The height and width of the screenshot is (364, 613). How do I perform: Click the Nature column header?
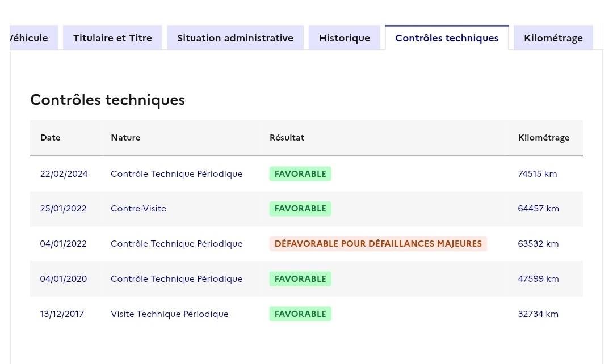click(125, 138)
